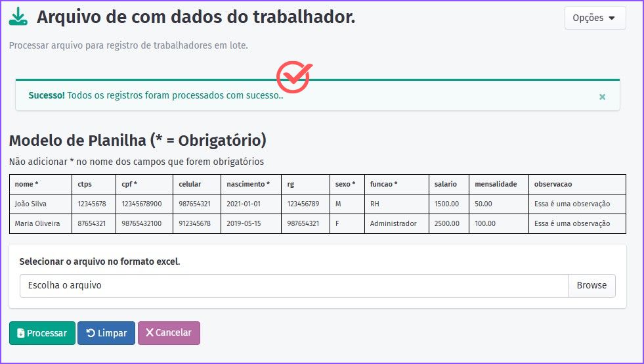Screen dimensions: 644x364
Task: Select the 'nascimento *' column header
Action: point(247,184)
